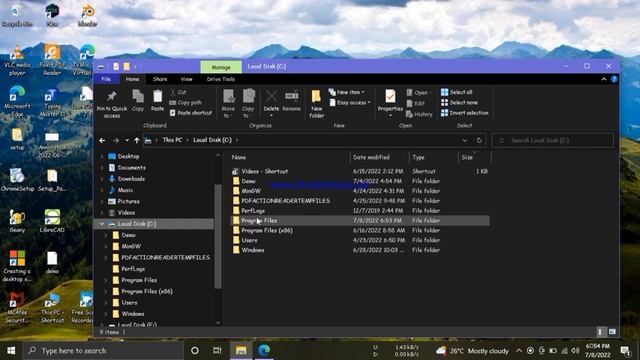Switch to large icons view button
The height and width of the screenshot is (360, 640).
[612, 332]
